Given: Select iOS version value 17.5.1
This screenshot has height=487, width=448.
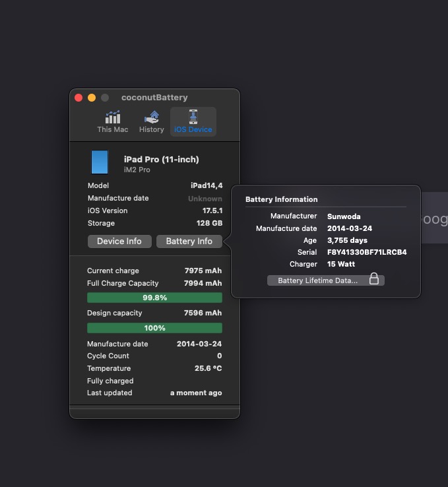Looking at the screenshot, I should [x=212, y=211].
